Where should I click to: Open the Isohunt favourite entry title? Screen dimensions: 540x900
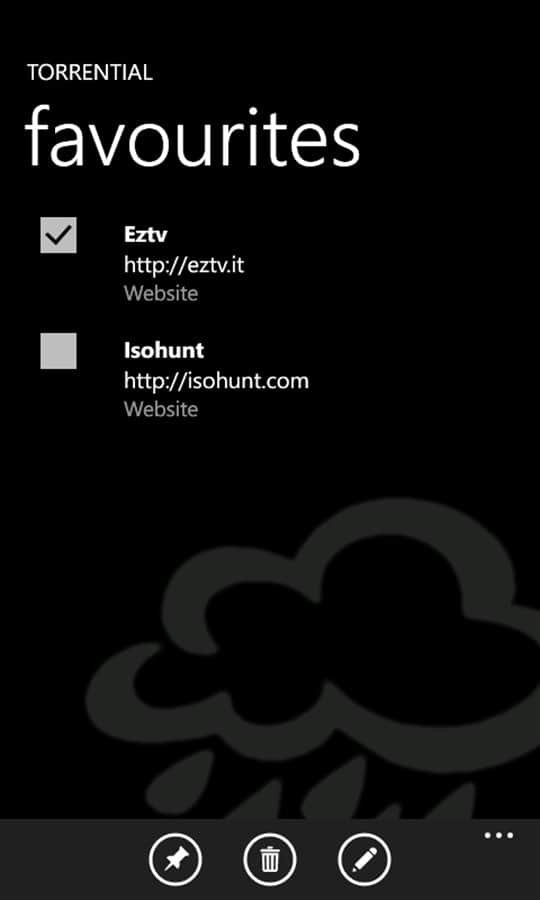click(x=164, y=350)
